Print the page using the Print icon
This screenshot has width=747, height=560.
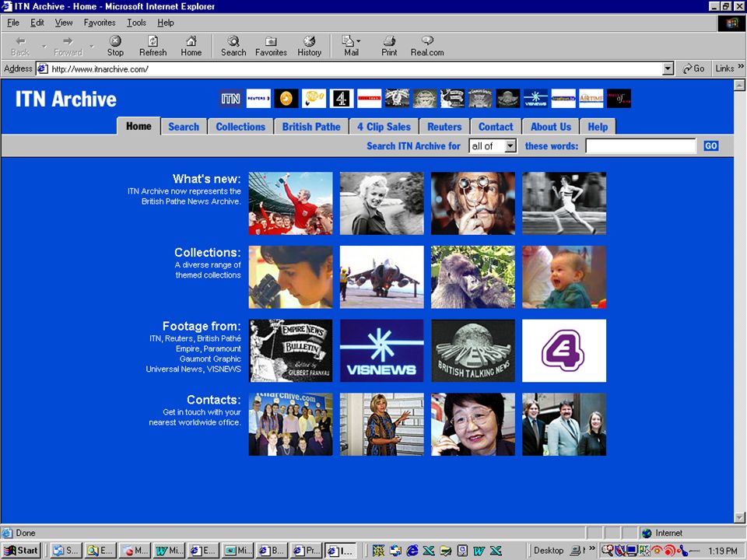[x=389, y=46]
